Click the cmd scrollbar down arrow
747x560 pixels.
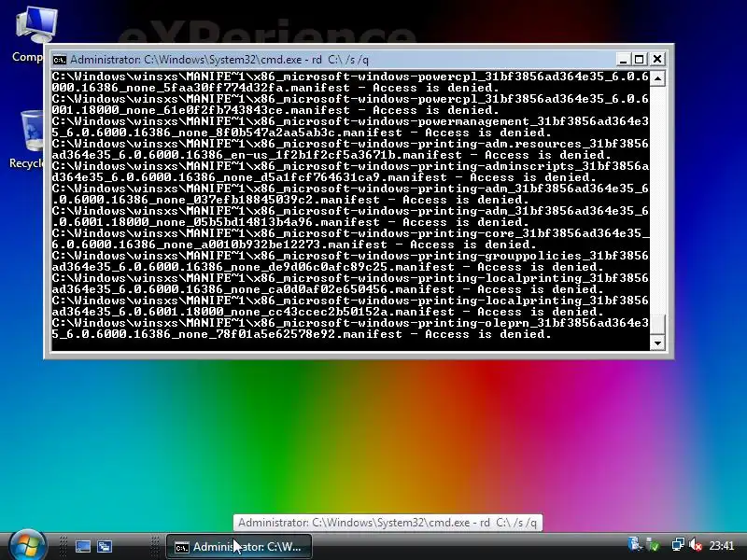657,343
